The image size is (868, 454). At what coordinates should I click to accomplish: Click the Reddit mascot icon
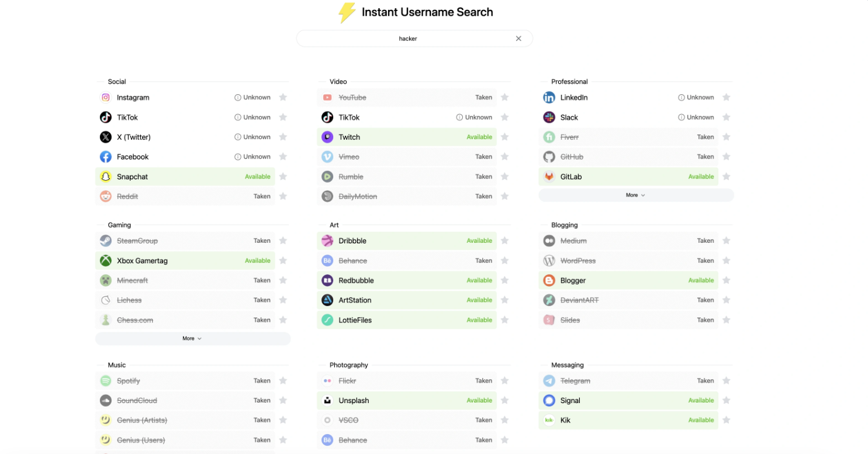(106, 197)
